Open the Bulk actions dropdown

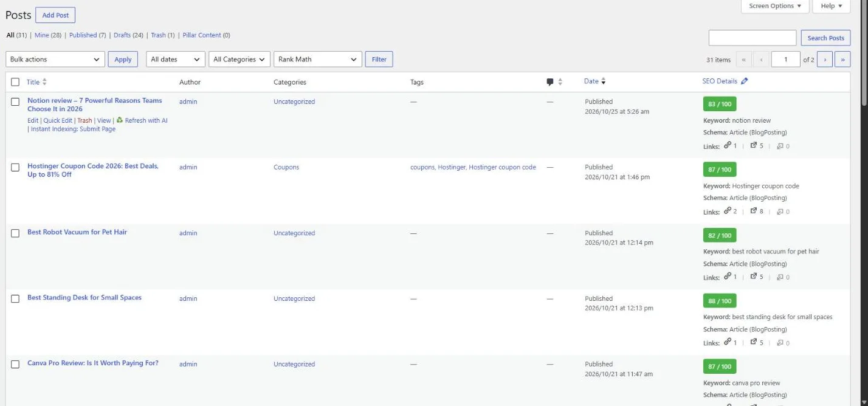55,60
